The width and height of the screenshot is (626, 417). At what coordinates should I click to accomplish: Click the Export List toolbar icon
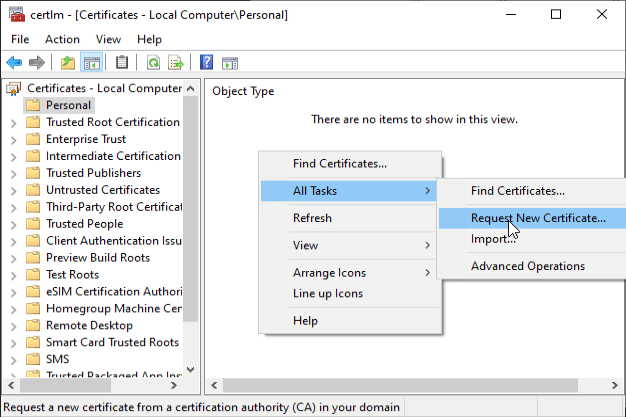coord(176,62)
